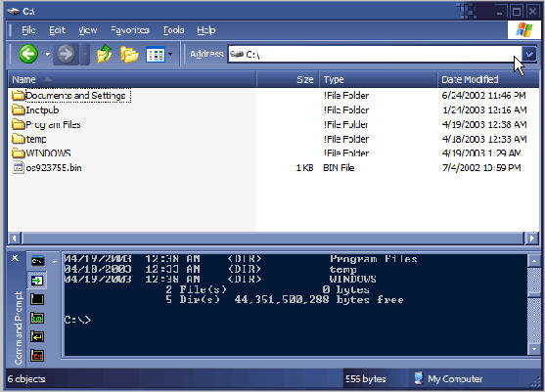
Task: Click the green Back arrow button
Action: tap(28, 54)
